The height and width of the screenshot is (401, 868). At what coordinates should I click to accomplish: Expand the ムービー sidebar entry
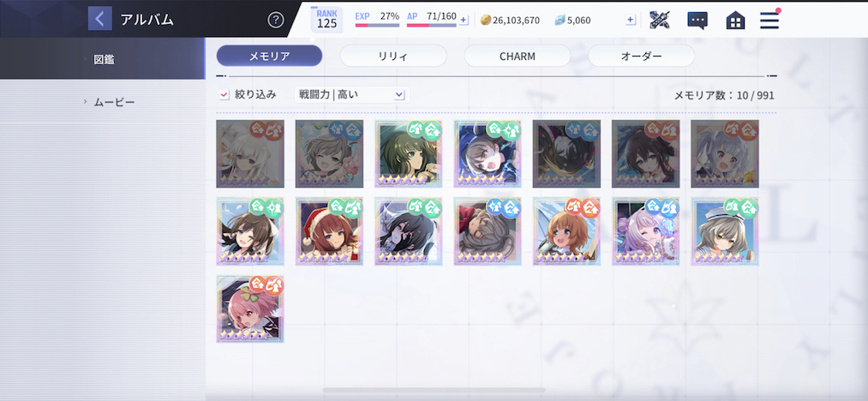pyautogui.click(x=103, y=102)
